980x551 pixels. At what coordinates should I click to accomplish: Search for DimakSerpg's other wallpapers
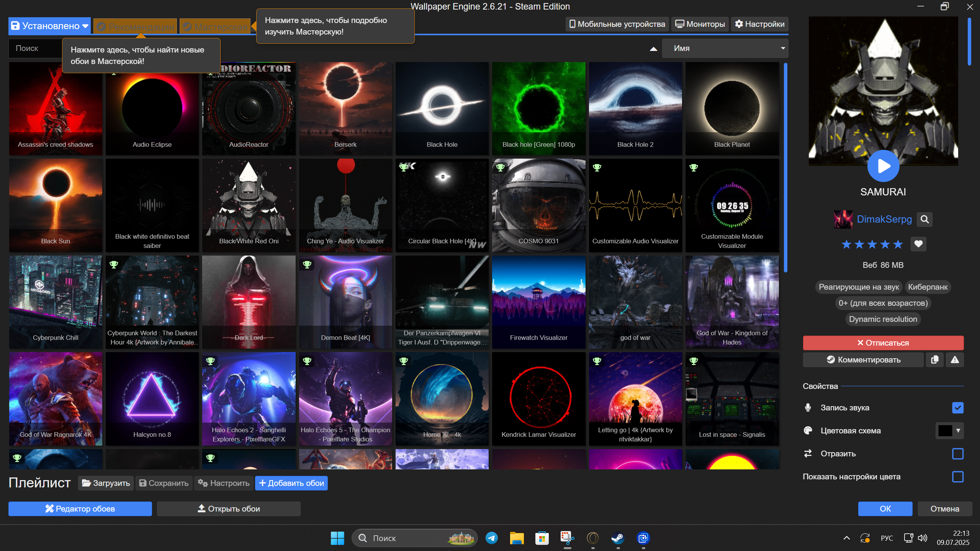(924, 219)
